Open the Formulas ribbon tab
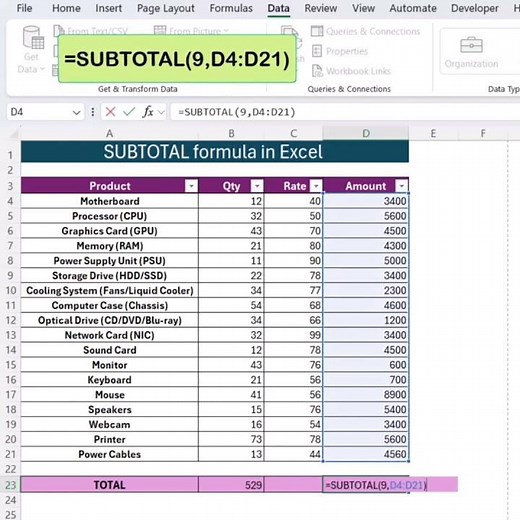This screenshot has height=520, width=520. 231,8
